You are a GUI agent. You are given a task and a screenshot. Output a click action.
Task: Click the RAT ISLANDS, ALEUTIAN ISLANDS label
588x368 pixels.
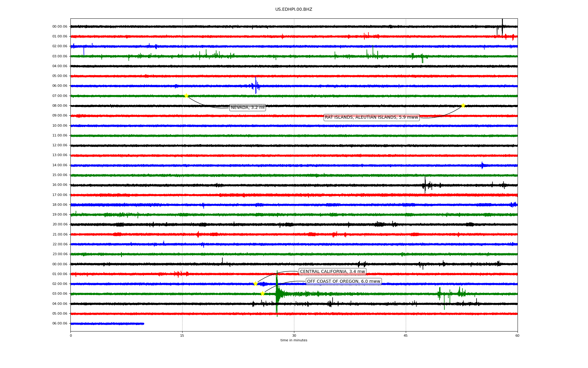click(371, 117)
